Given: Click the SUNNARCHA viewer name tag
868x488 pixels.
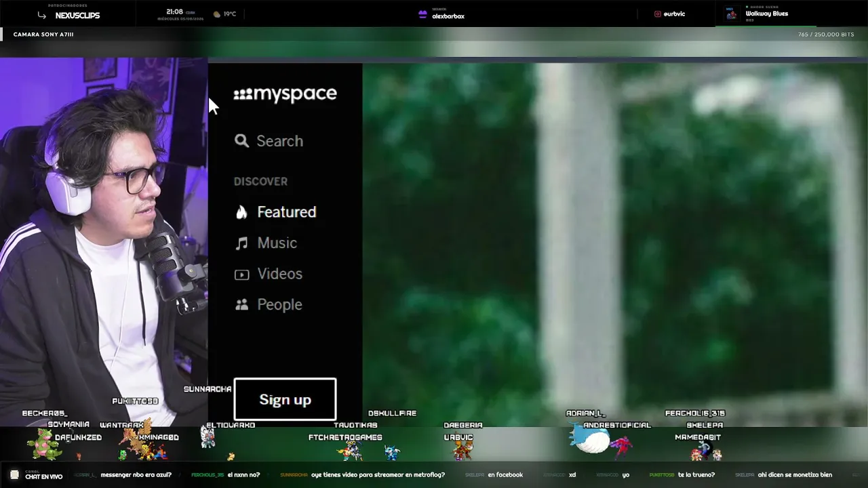Looking at the screenshot, I should pos(208,389).
